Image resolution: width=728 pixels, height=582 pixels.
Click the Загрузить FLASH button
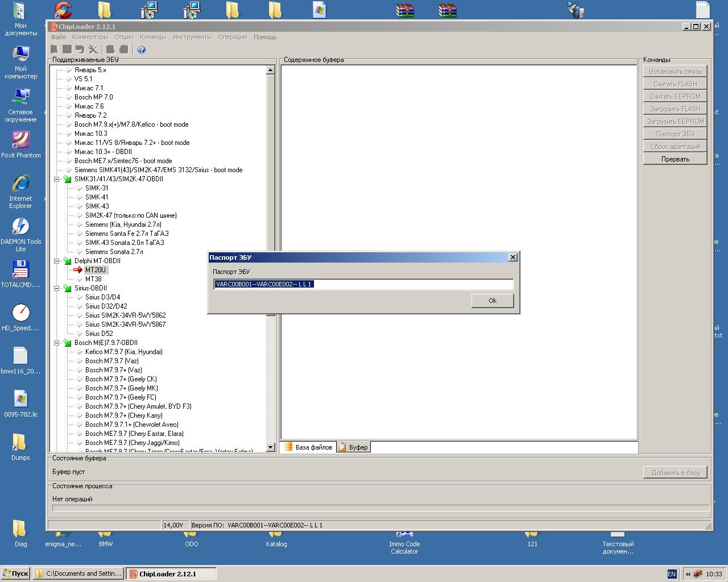[675, 109]
